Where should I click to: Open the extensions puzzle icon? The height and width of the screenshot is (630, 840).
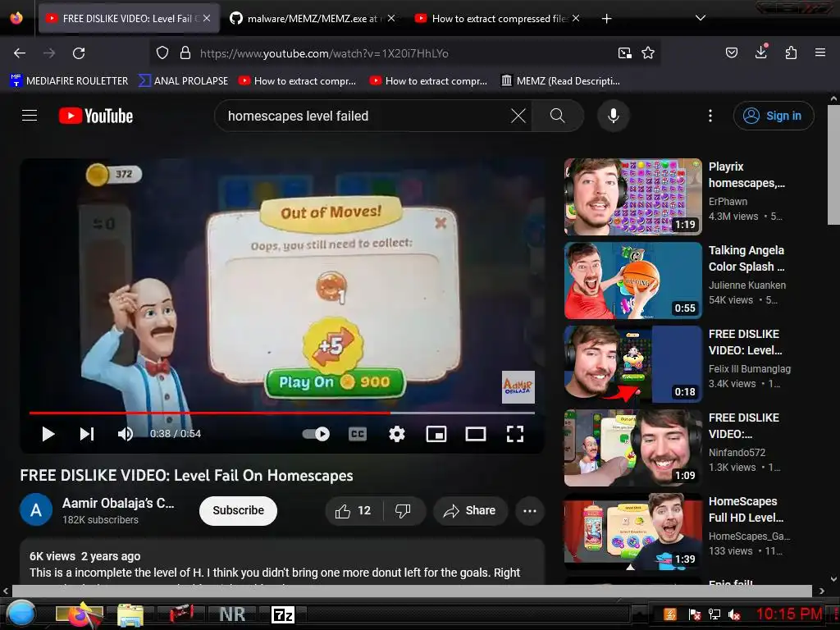(791, 52)
